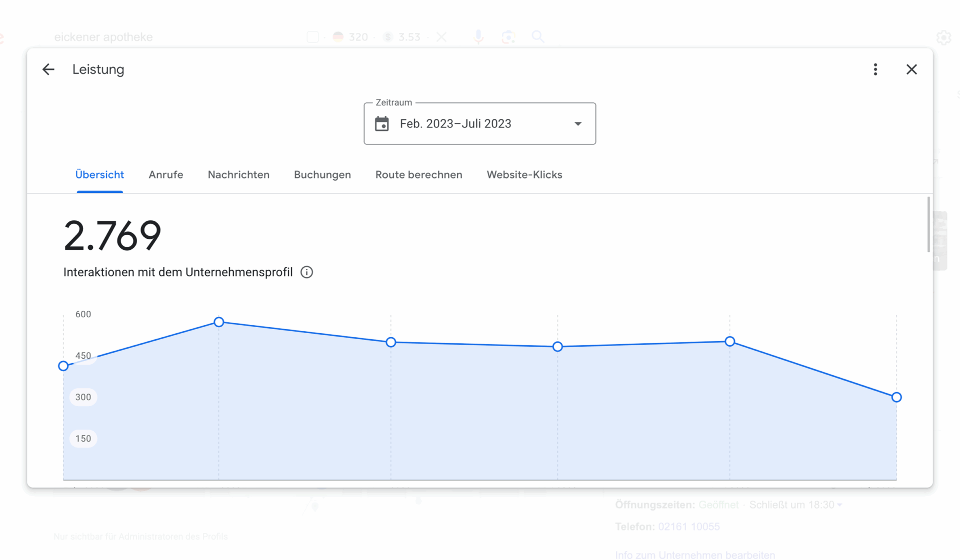The image size is (960, 560).
Task: Activate voice search with the microphone icon
Action: (x=478, y=36)
